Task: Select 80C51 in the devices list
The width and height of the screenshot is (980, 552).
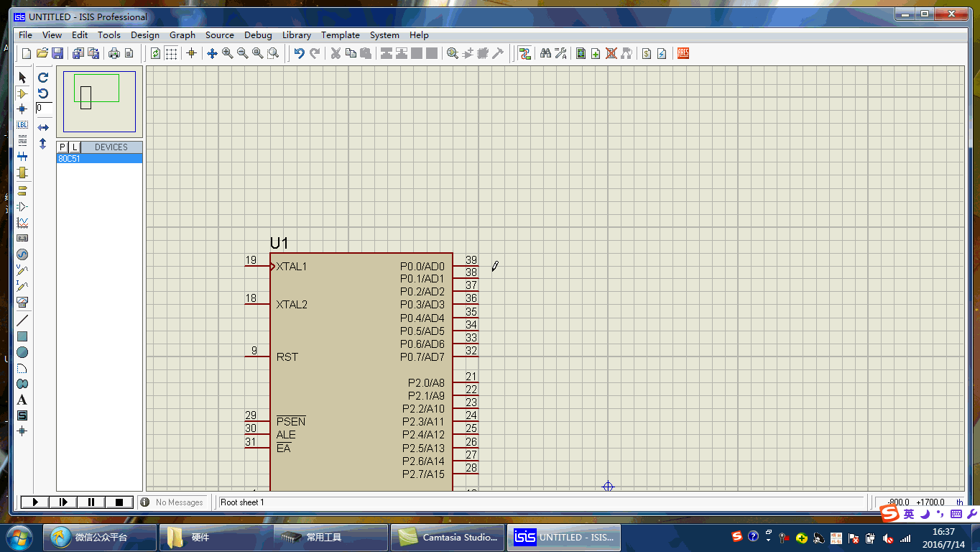Action: click(x=100, y=159)
